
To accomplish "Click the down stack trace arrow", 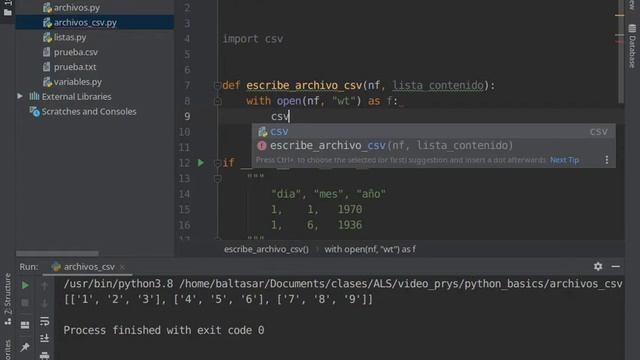I will click(44, 303).
